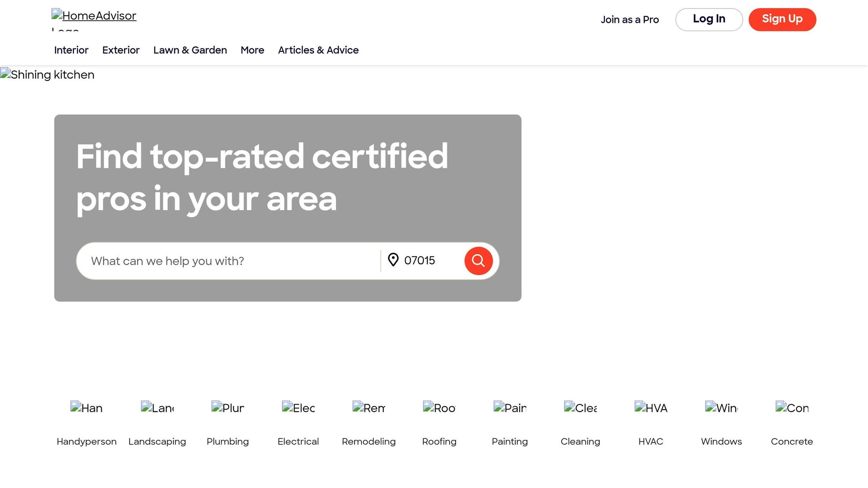The image size is (868, 488).
Task: Click the Remodeling category icon
Action: (x=369, y=408)
